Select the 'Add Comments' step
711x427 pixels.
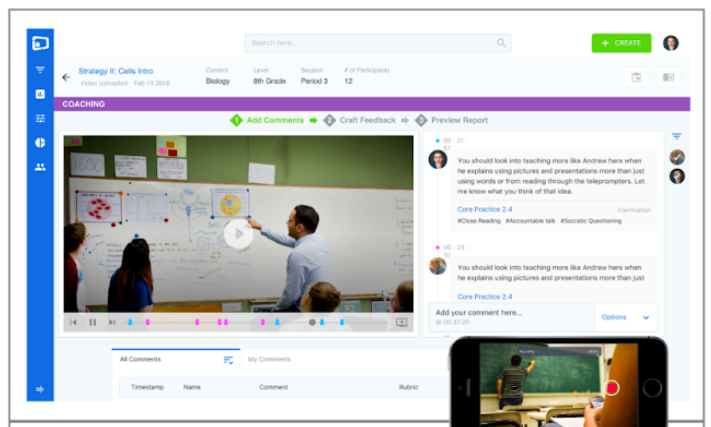[268, 120]
